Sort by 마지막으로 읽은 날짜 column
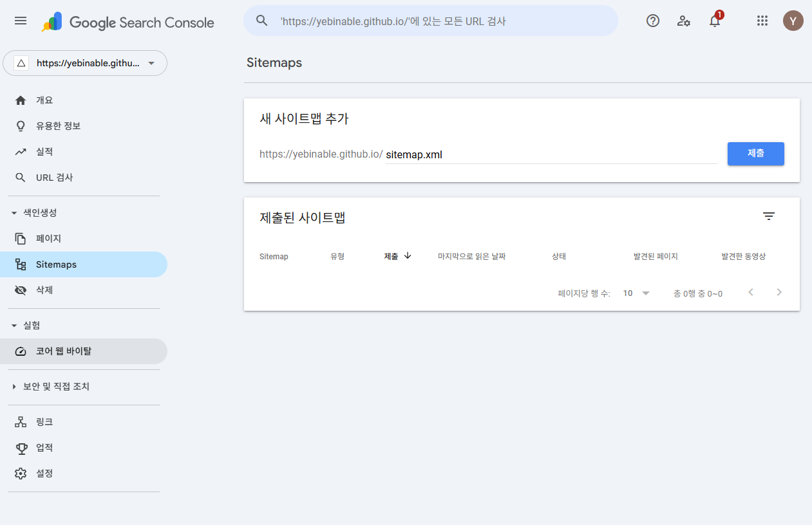The width and height of the screenshot is (812, 525). pyautogui.click(x=471, y=256)
